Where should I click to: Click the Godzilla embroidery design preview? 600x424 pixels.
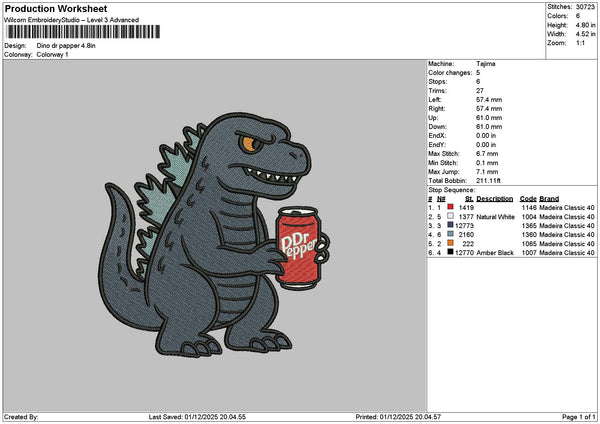click(x=213, y=235)
